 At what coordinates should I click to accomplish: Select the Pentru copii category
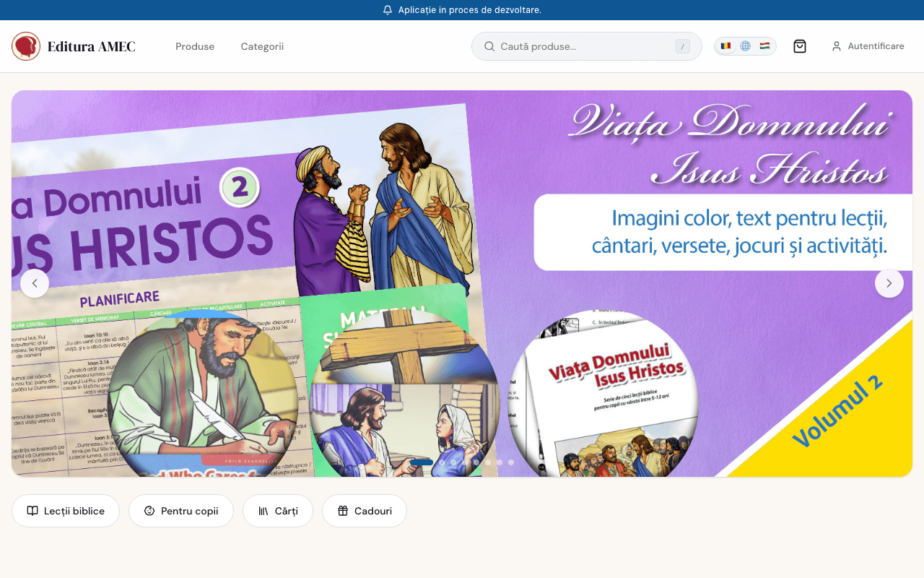click(x=180, y=511)
